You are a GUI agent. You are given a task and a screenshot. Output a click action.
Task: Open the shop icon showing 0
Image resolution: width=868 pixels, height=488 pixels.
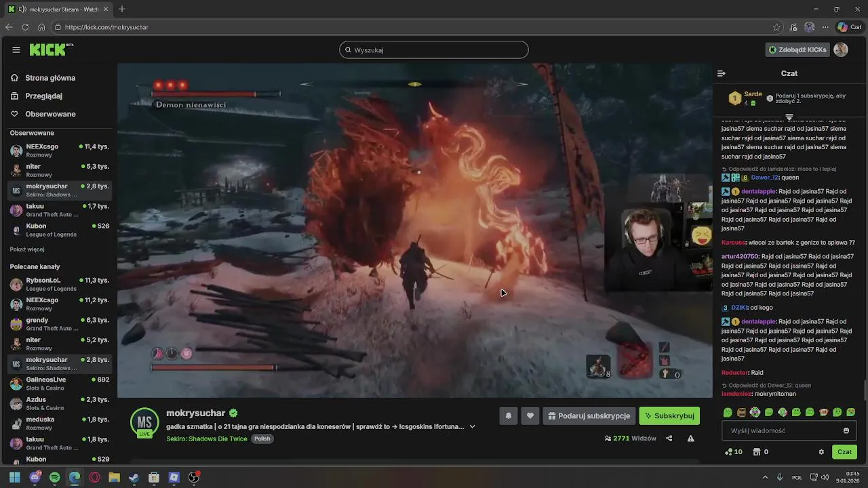point(761,452)
